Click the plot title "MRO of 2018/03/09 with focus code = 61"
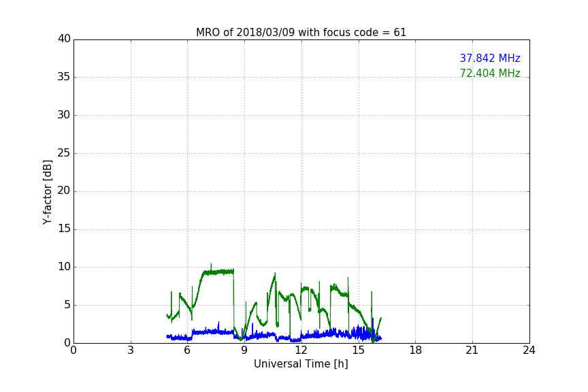The width and height of the screenshot is (588, 392). coord(301,33)
